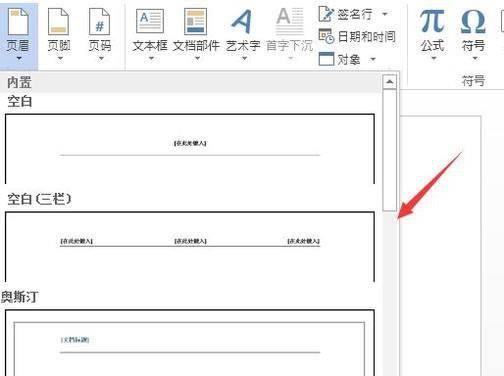Open the 符号 omega symbol icon
Screen dimensions: 504x376
473,21
